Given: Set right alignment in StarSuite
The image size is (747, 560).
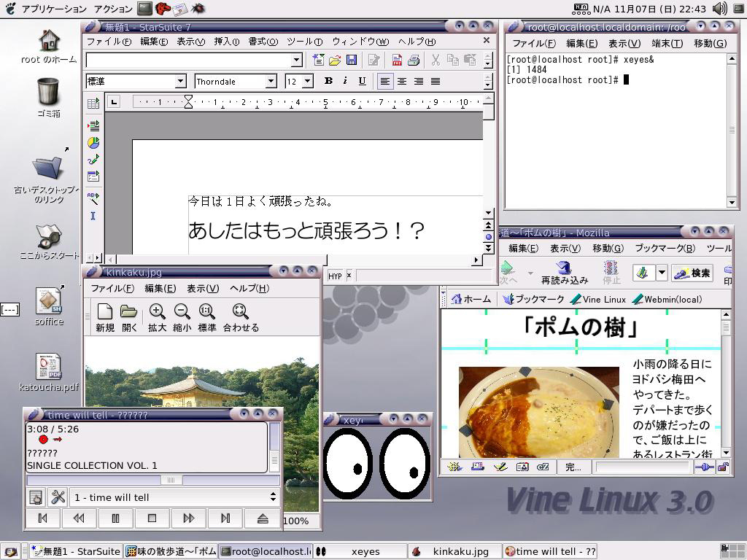Looking at the screenshot, I should [x=419, y=82].
